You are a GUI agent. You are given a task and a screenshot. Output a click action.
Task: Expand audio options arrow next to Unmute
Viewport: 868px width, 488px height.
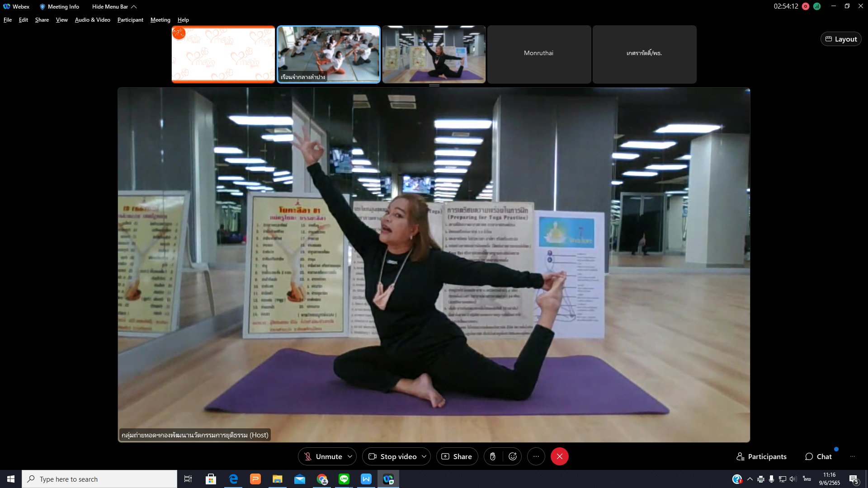click(350, 456)
